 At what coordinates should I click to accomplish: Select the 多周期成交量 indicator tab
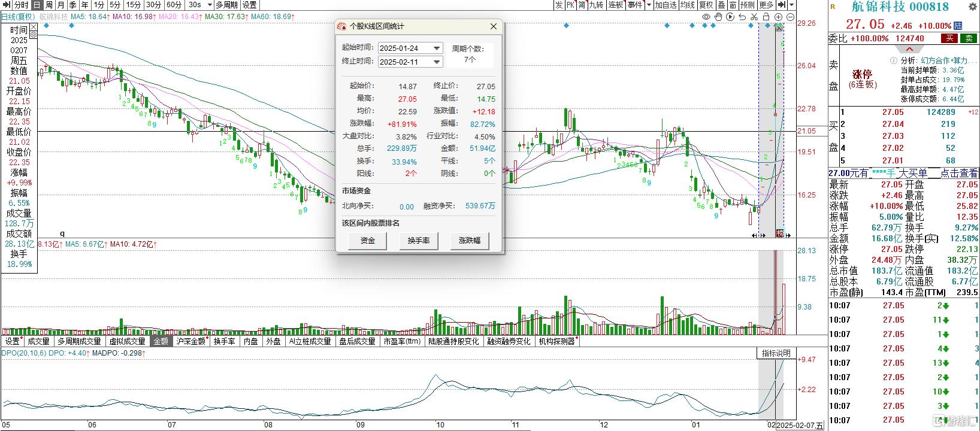(x=79, y=341)
